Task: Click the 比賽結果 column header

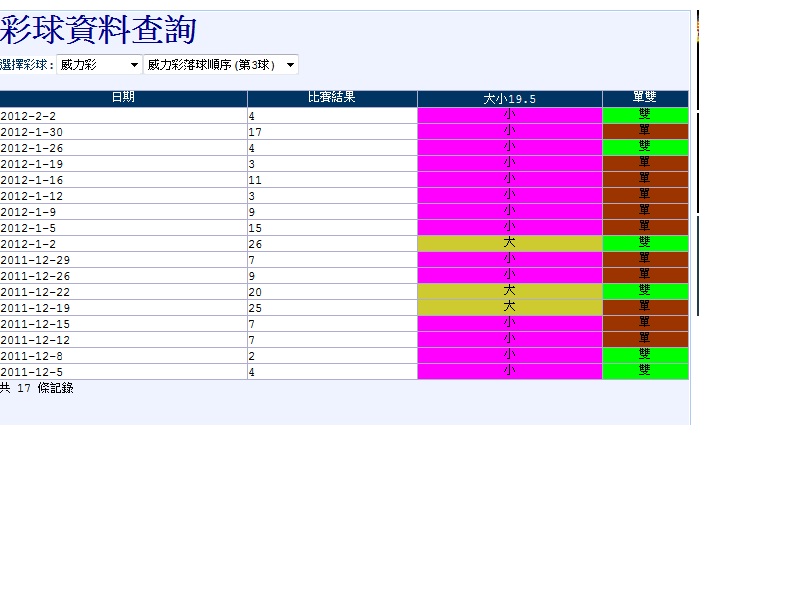Action: click(x=332, y=98)
